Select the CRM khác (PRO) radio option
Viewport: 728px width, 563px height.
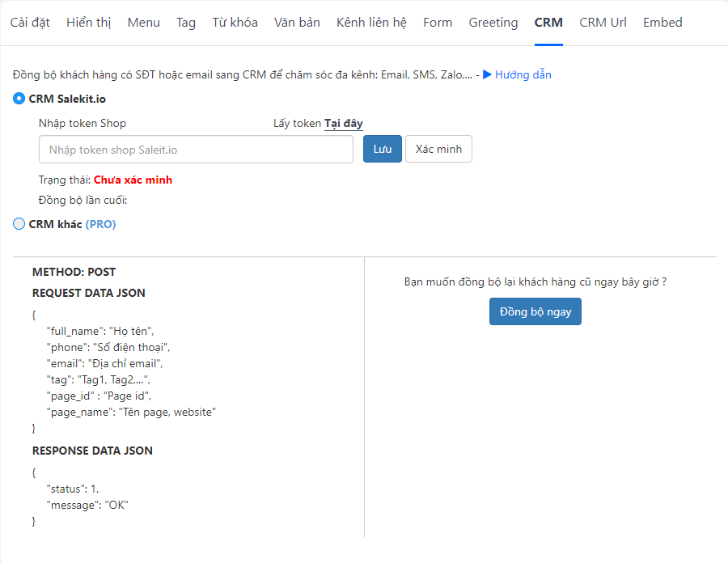click(19, 224)
